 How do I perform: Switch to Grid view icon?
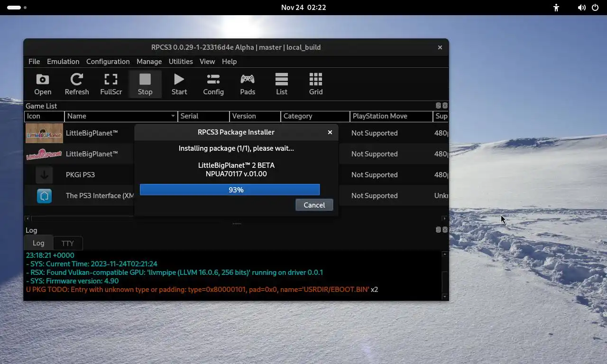pos(316,84)
